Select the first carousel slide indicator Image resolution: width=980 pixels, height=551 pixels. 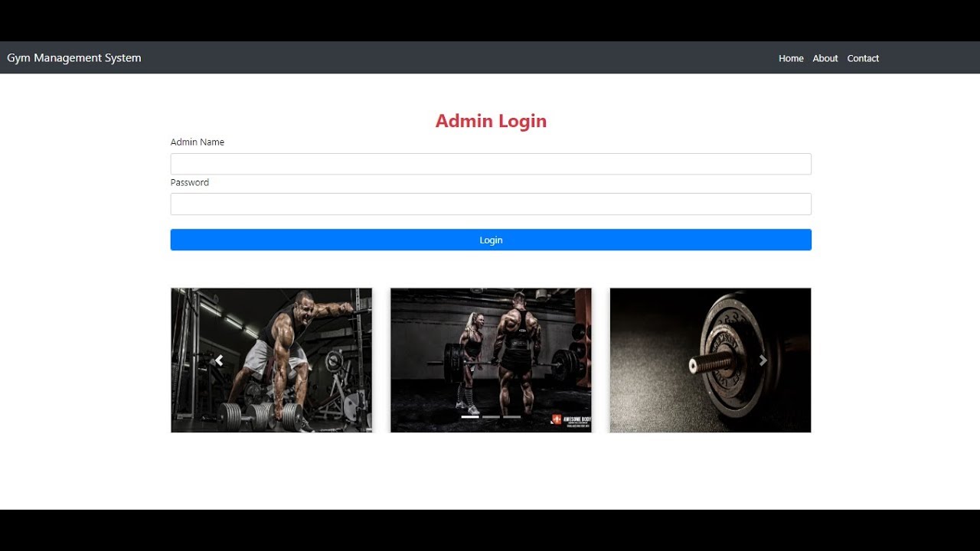470,417
